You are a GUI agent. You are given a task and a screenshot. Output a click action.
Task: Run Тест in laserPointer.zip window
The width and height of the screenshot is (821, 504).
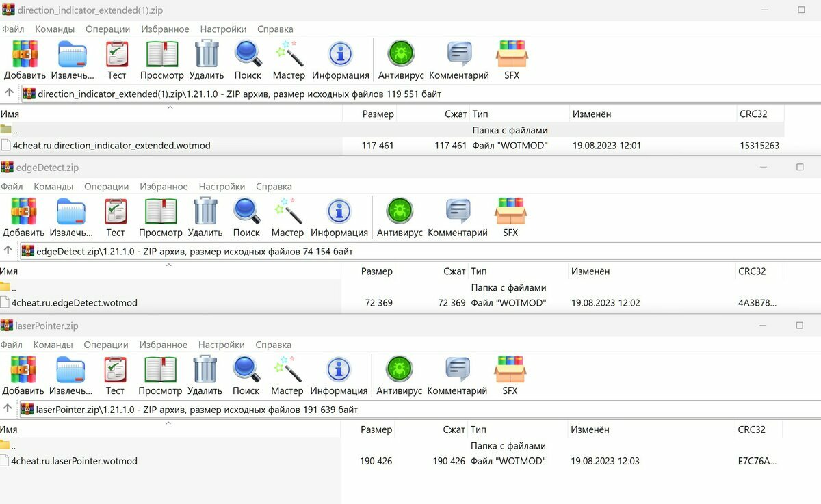[115, 370]
